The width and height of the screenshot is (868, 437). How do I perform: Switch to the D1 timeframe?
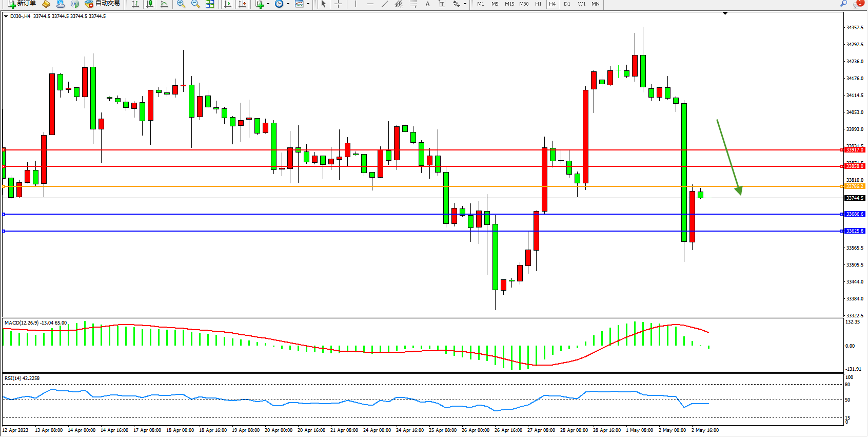(x=567, y=4)
